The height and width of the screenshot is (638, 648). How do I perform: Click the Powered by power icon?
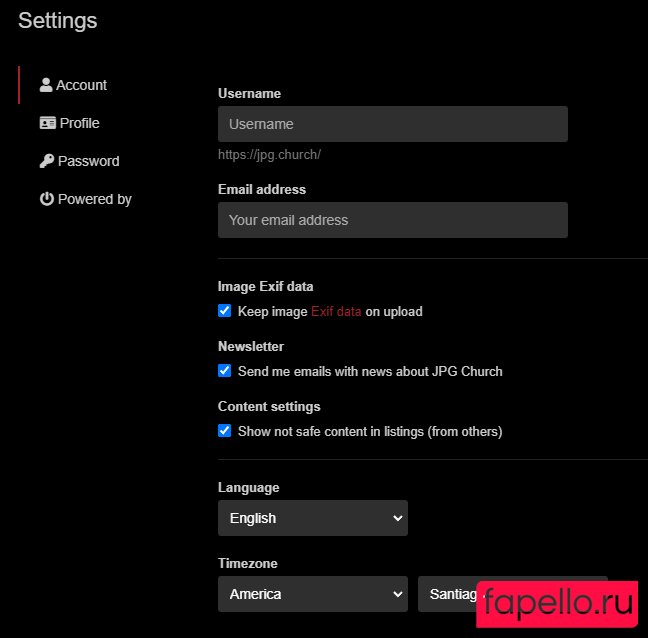46,199
